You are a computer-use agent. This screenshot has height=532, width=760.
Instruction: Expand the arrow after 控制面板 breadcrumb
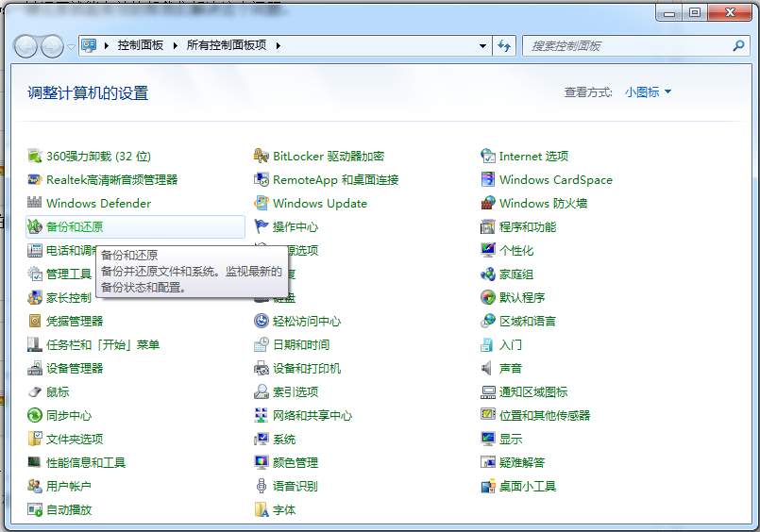(x=176, y=45)
